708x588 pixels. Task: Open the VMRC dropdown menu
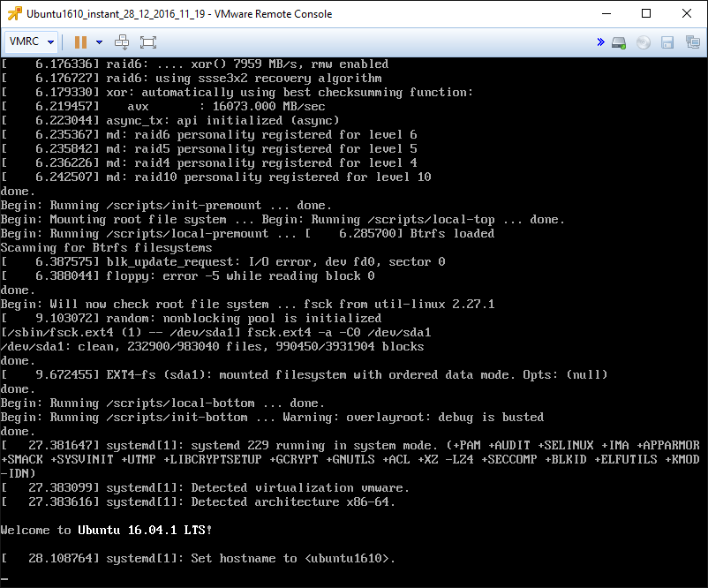click(31, 42)
